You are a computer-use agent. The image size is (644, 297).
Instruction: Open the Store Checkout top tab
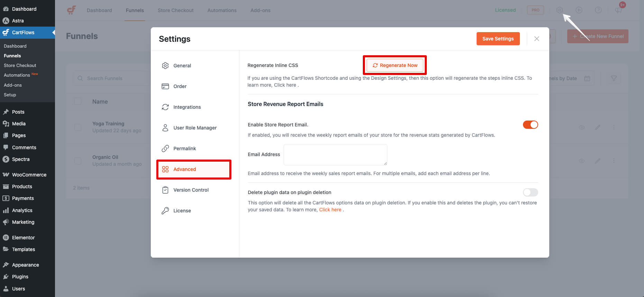176,10
